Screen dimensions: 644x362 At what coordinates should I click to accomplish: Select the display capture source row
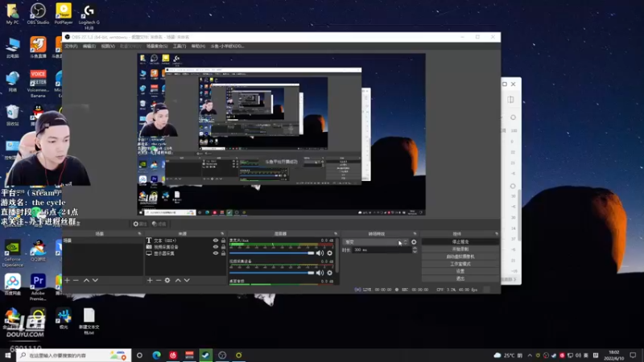(x=186, y=253)
